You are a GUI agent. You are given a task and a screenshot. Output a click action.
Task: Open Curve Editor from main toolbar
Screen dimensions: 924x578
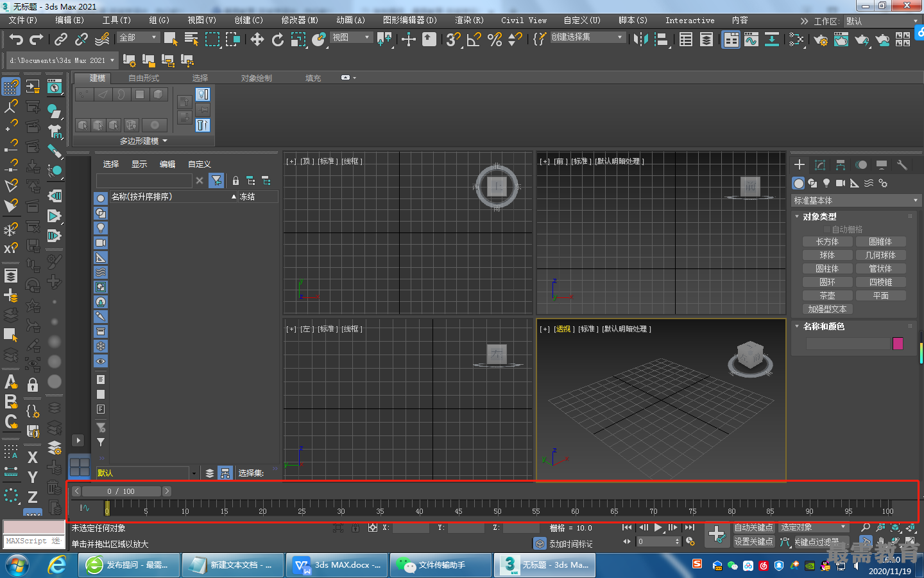[x=751, y=39]
